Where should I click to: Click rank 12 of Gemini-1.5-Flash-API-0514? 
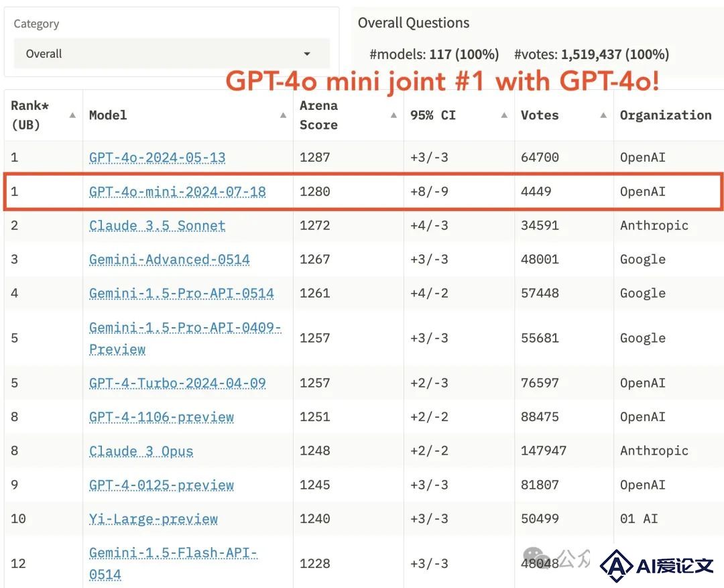pyautogui.click(x=19, y=563)
